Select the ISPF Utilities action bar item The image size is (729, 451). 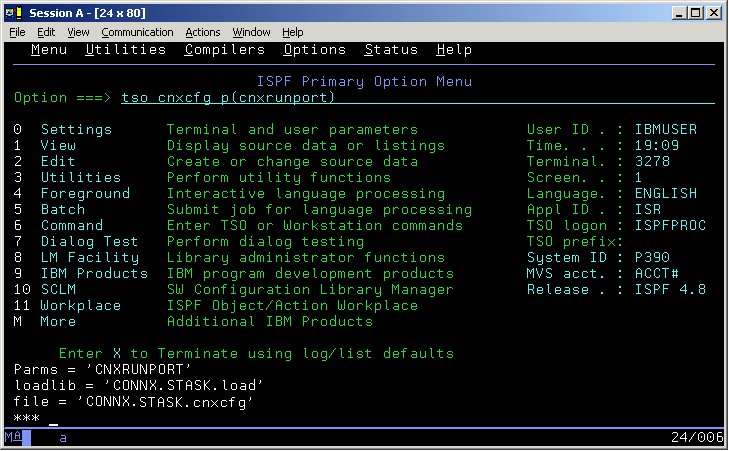click(x=125, y=50)
